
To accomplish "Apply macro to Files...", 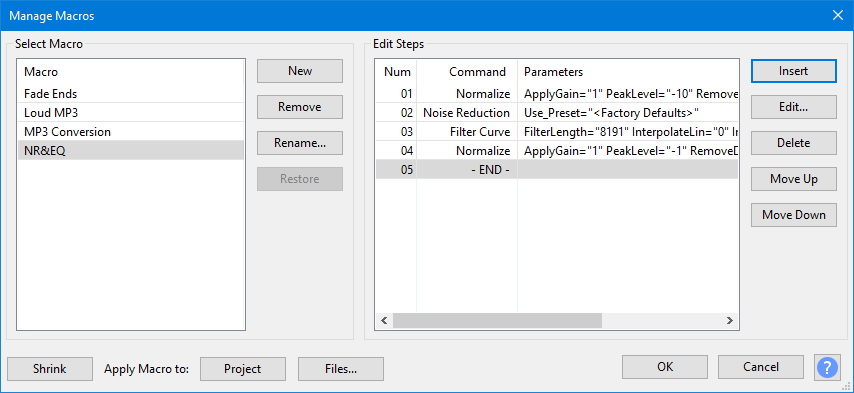I will (341, 369).
